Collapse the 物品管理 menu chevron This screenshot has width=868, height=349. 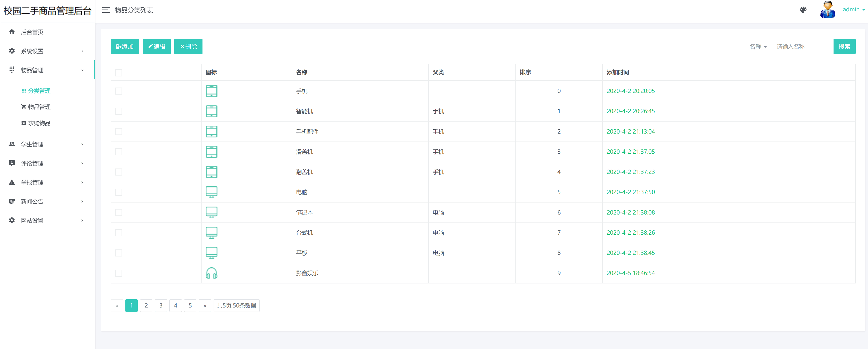pyautogui.click(x=82, y=70)
